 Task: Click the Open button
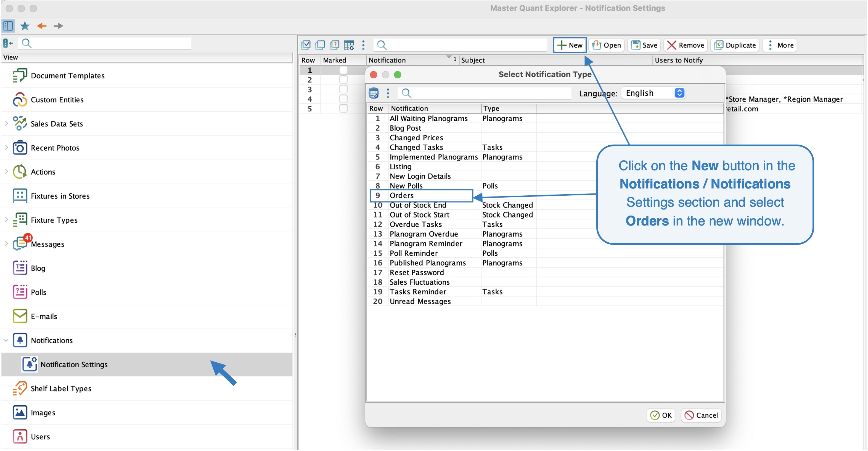click(607, 45)
